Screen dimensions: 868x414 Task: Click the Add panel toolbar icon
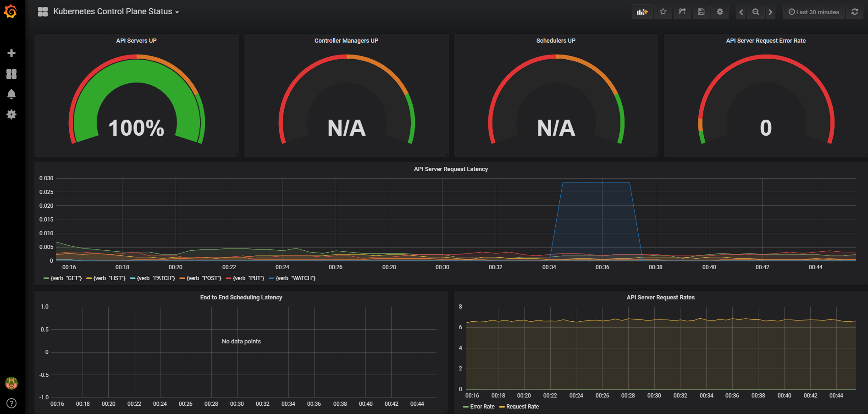(642, 12)
